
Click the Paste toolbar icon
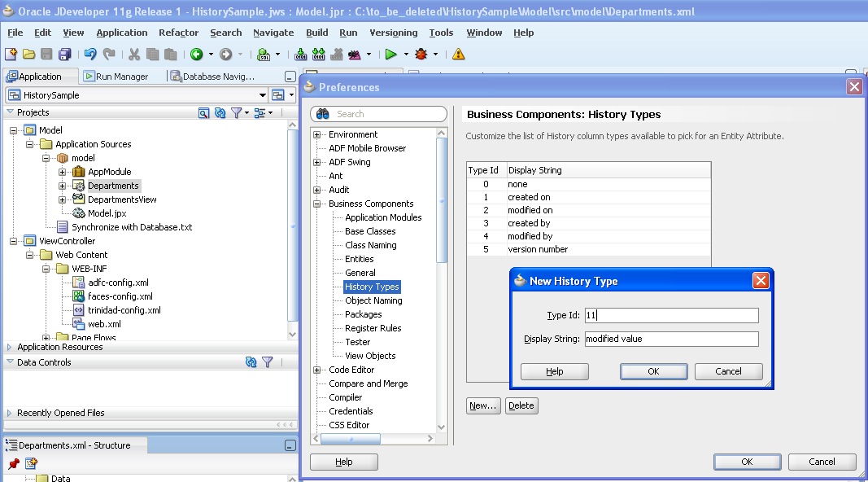point(169,55)
